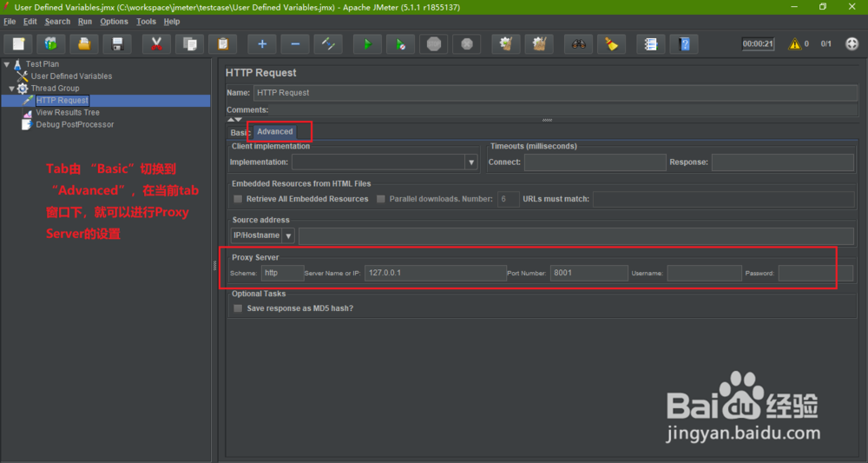Open the Edit menu
The image size is (868, 463).
pyautogui.click(x=30, y=22)
